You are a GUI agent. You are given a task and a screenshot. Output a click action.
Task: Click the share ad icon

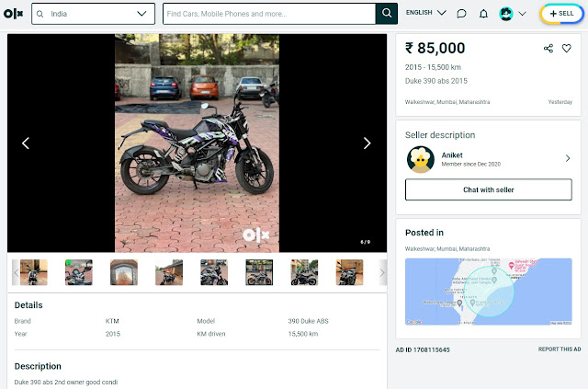pyautogui.click(x=548, y=49)
